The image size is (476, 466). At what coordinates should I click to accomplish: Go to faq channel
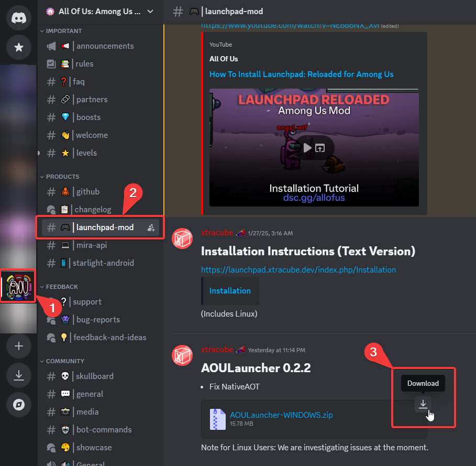101,82
